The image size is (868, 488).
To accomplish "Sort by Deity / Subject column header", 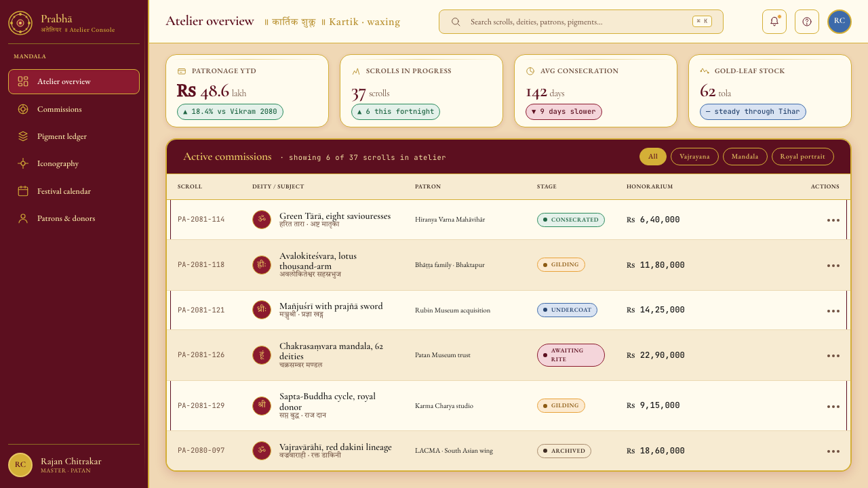I will (x=278, y=186).
